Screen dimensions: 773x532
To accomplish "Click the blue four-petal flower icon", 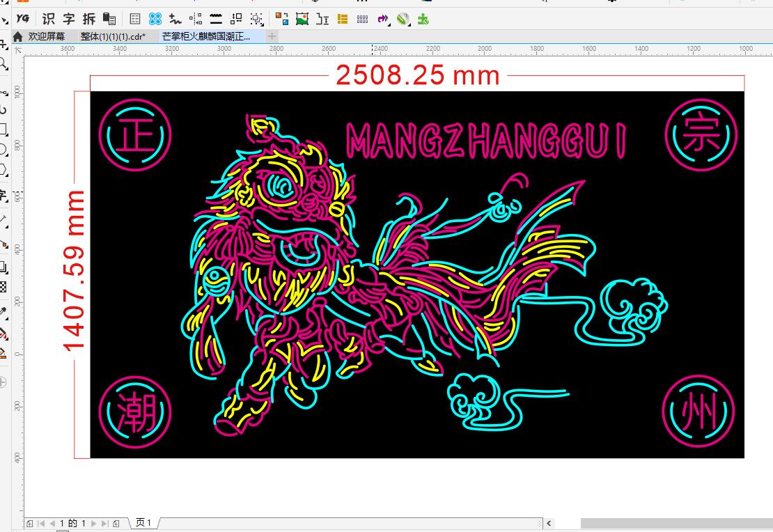I will coord(155,19).
